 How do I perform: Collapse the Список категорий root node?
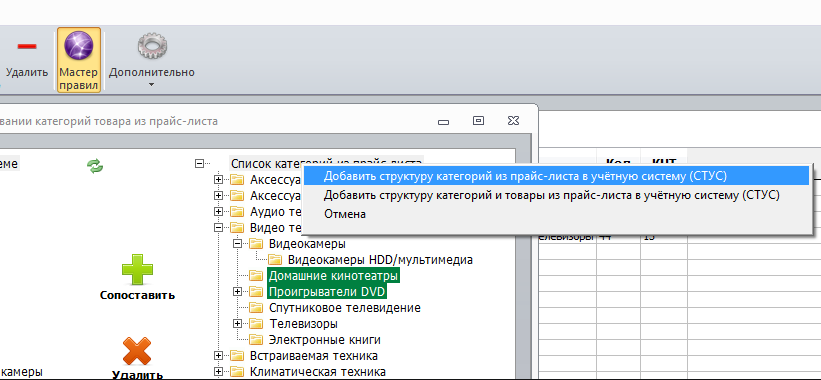click(199, 164)
